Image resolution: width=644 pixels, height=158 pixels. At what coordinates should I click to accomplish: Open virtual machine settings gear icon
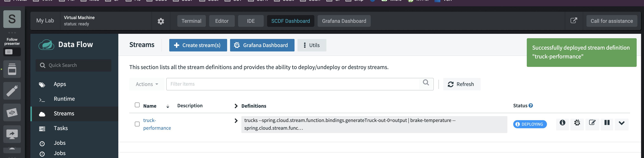click(x=161, y=21)
